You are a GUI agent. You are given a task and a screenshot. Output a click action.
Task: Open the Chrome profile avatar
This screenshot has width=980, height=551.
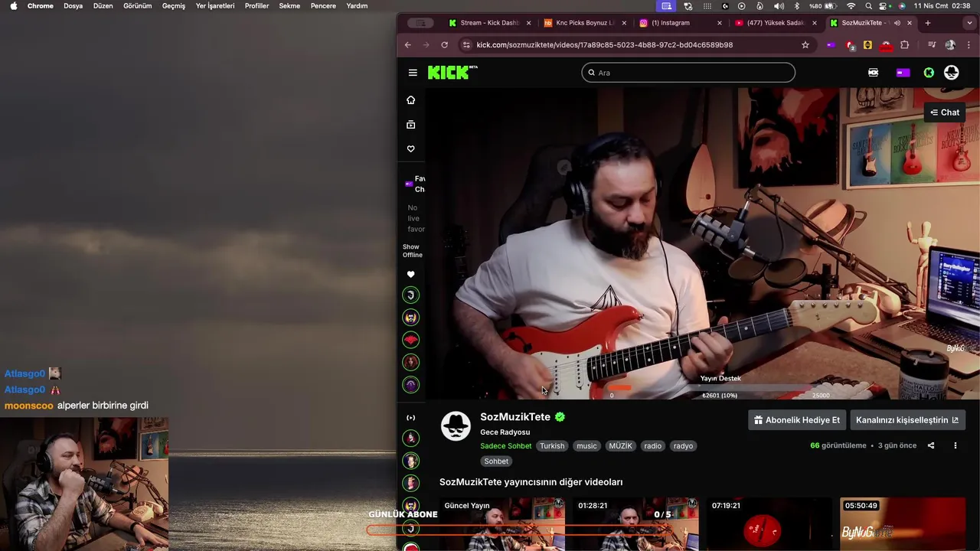click(950, 45)
